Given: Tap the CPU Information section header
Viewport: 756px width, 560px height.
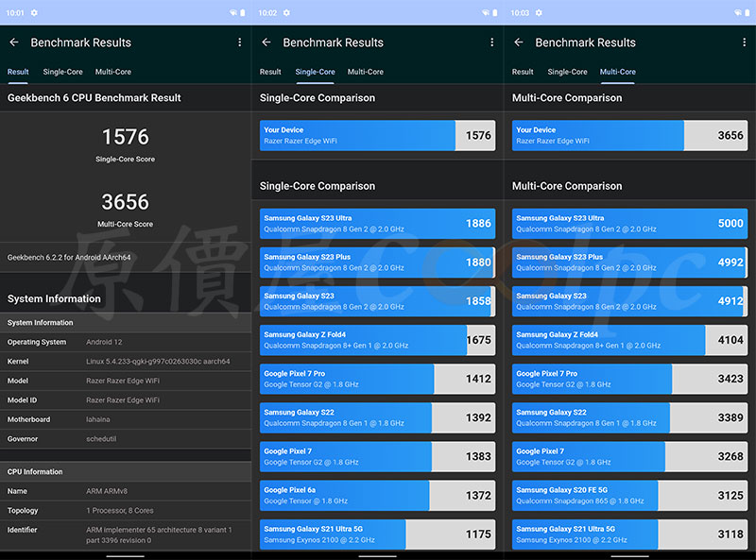Looking at the screenshot, I should point(126,472).
